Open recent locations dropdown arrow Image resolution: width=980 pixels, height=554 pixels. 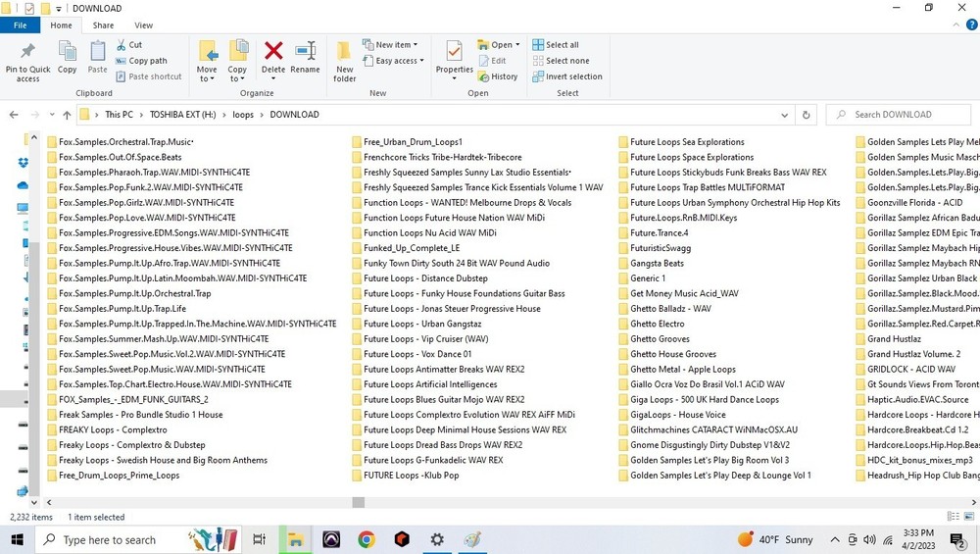(51, 115)
